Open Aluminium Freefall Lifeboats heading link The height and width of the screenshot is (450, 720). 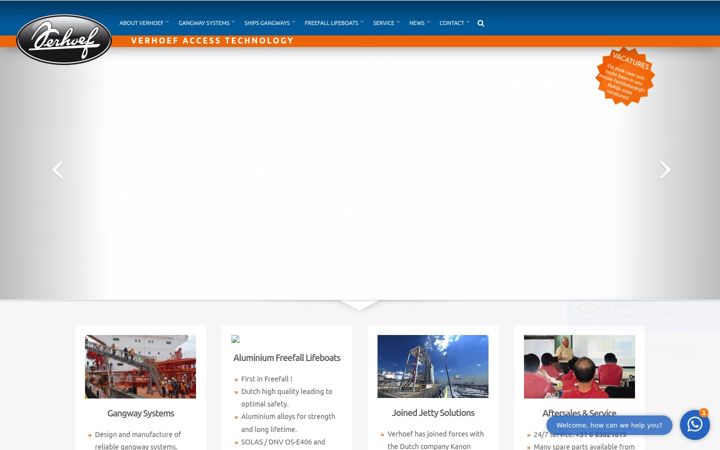[287, 358]
